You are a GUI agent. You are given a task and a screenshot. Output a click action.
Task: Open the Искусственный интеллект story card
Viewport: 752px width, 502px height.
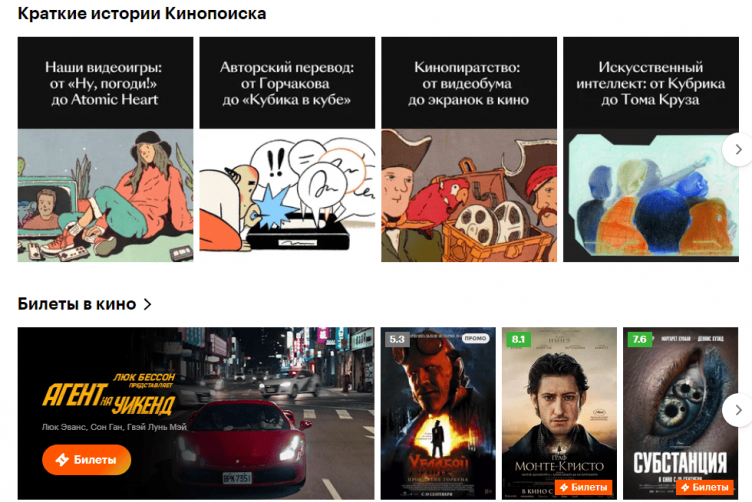pyautogui.click(x=651, y=149)
